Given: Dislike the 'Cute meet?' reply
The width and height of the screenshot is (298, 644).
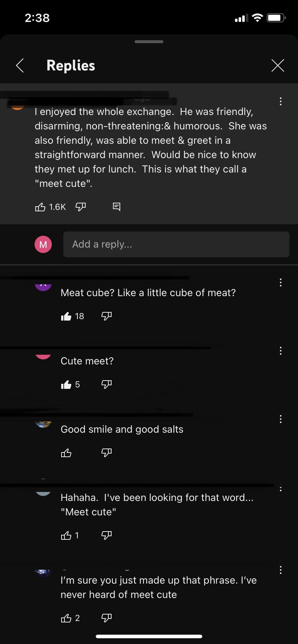Looking at the screenshot, I should (x=106, y=384).
